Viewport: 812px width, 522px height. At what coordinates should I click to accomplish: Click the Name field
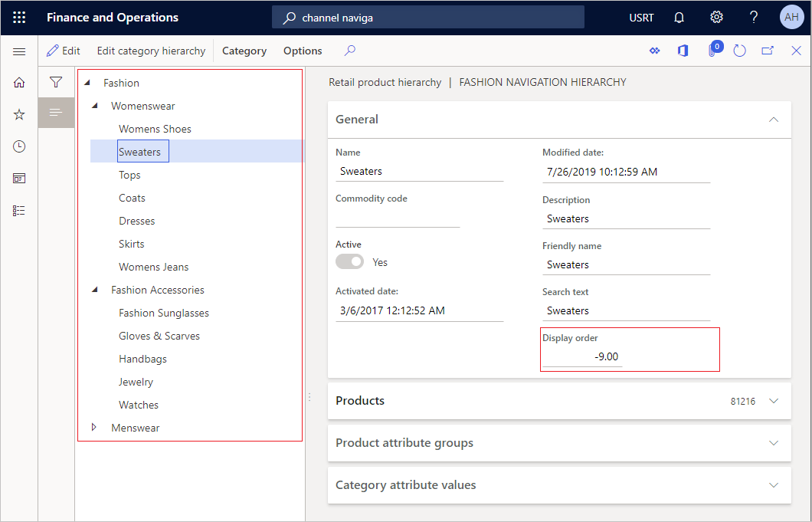pos(420,172)
